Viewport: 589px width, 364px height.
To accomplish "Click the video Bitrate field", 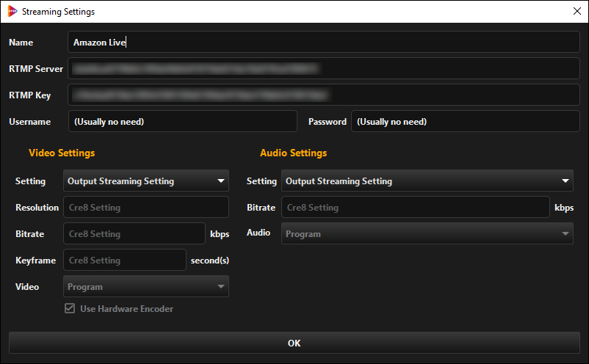I will 134,233.
